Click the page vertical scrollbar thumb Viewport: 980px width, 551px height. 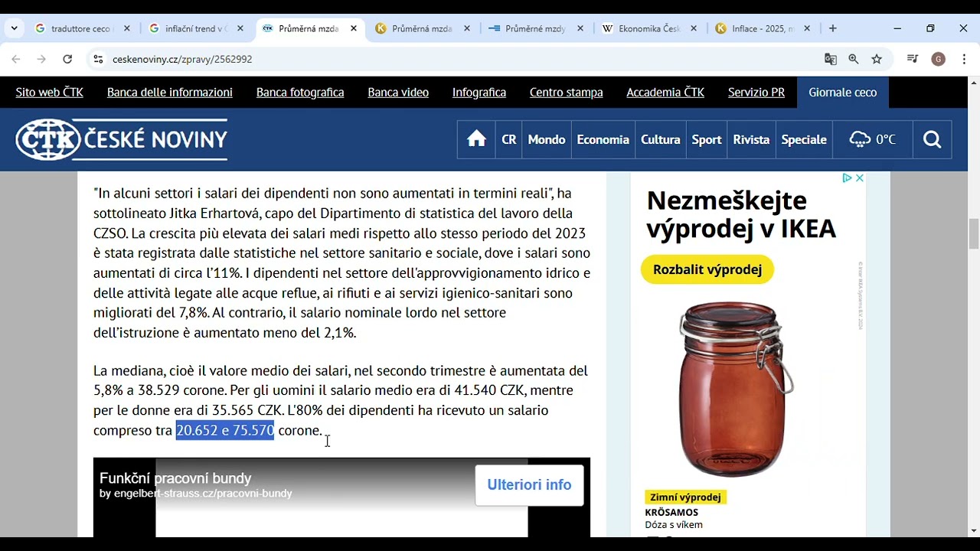point(974,233)
